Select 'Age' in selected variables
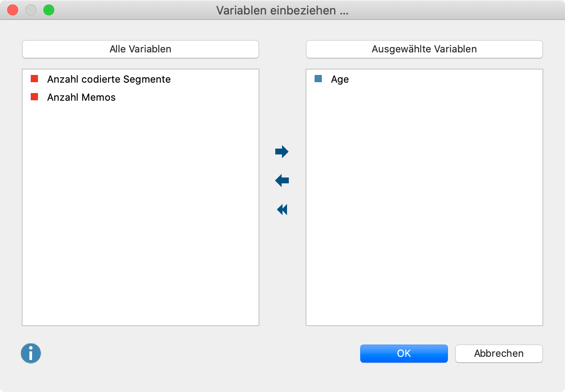 [x=340, y=79]
